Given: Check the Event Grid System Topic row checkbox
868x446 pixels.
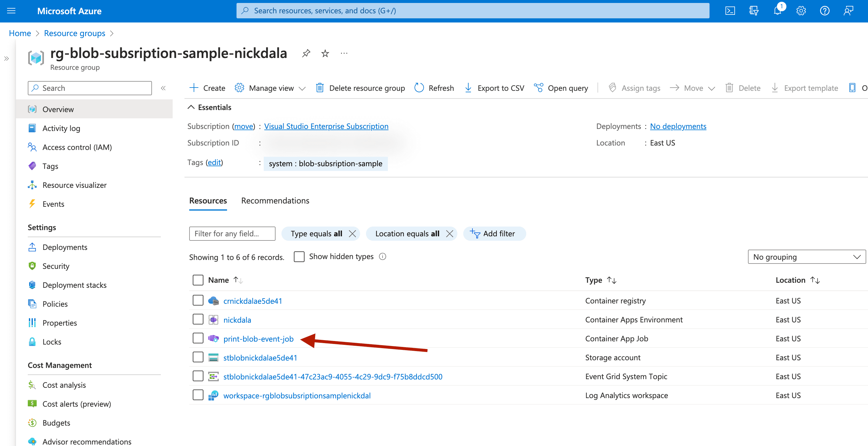Looking at the screenshot, I should coord(198,376).
